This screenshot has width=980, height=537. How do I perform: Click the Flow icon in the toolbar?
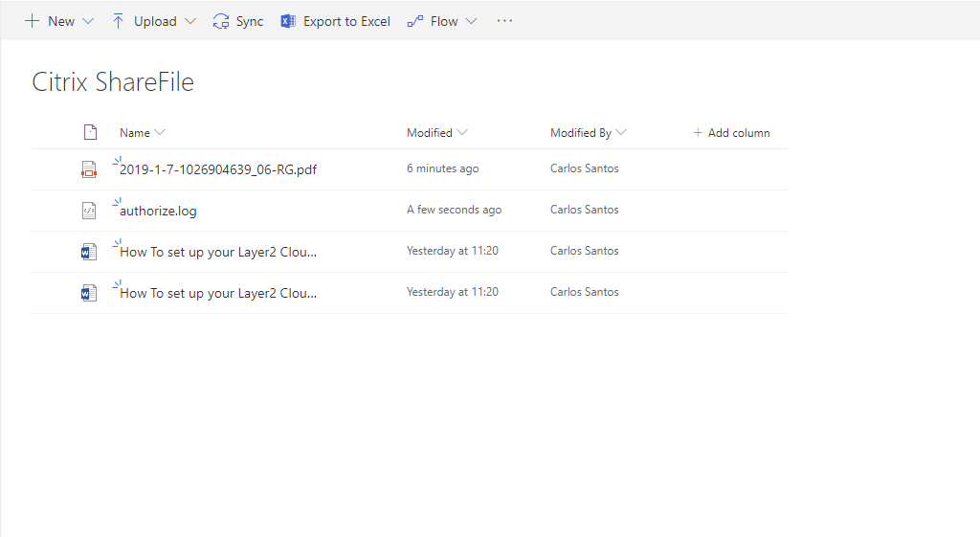[415, 21]
